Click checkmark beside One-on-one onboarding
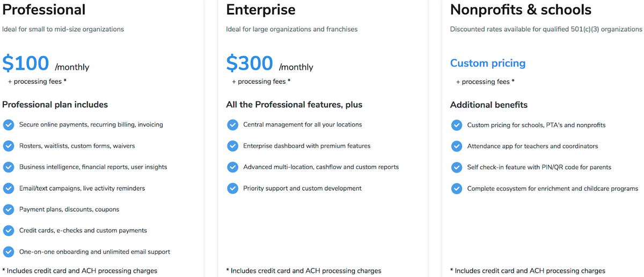Image resolution: width=644 pixels, height=277 pixels. tap(9, 252)
